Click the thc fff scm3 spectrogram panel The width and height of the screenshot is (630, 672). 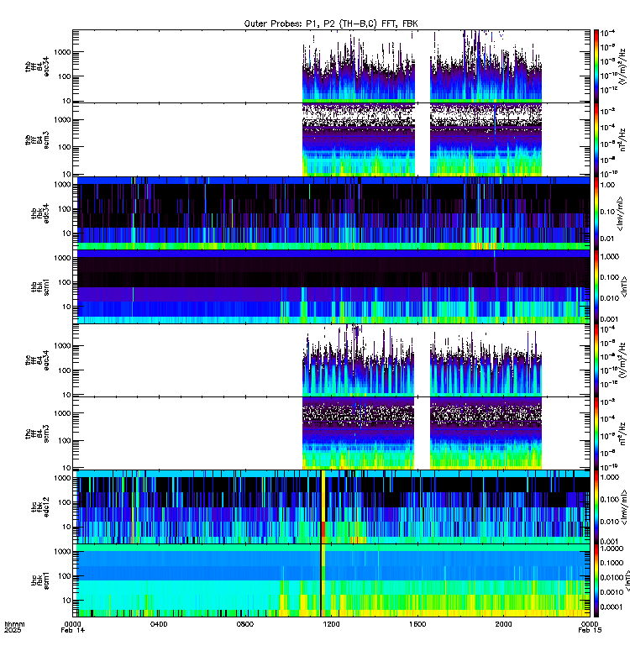click(x=331, y=433)
